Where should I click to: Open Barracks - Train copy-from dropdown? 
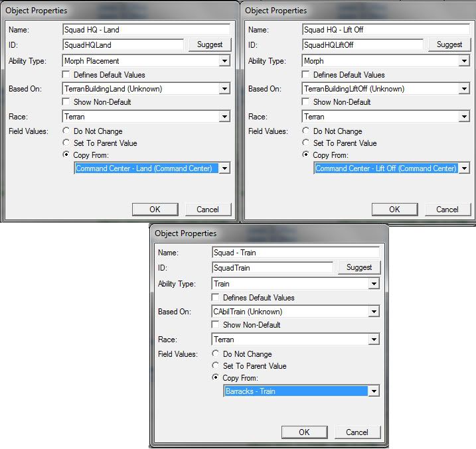point(374,391)
